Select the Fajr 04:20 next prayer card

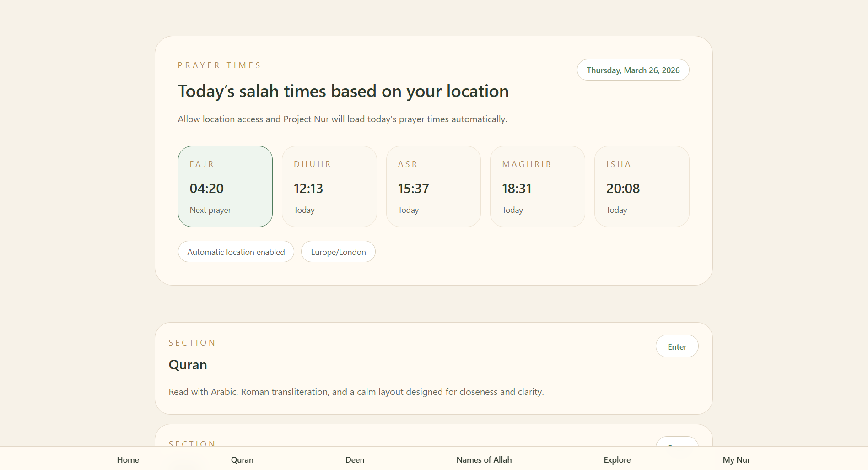pos(225,186)
